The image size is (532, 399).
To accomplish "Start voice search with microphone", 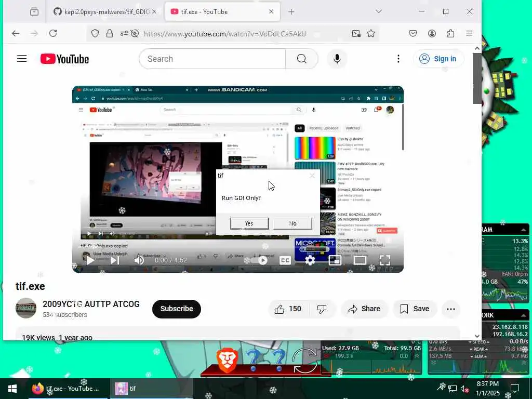I will click(x=337, y=59).
